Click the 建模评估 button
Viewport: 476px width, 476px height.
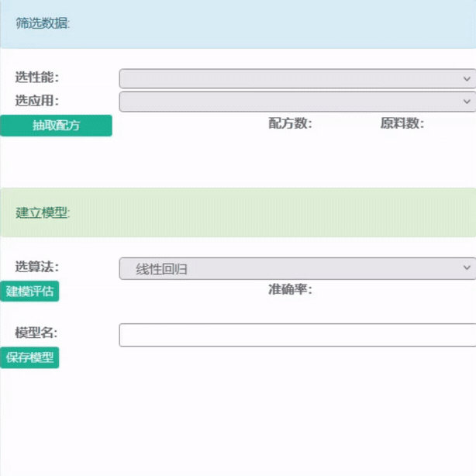pyautogui.click(x=29, y=291)
